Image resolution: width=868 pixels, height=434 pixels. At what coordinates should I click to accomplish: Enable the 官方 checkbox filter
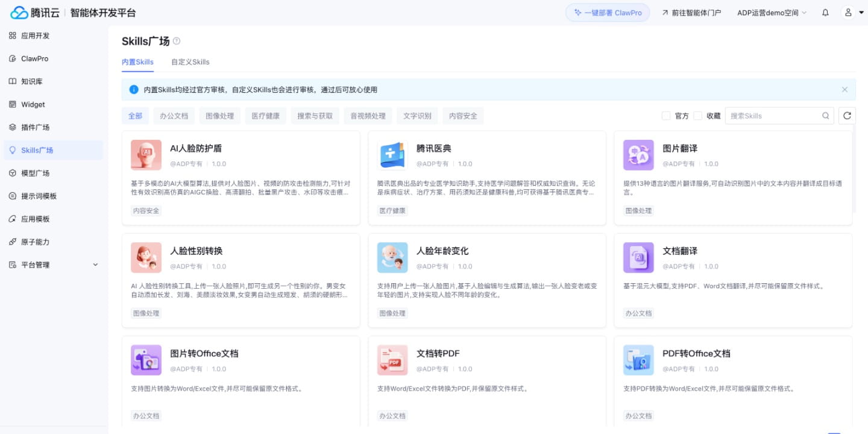[666, 116]
